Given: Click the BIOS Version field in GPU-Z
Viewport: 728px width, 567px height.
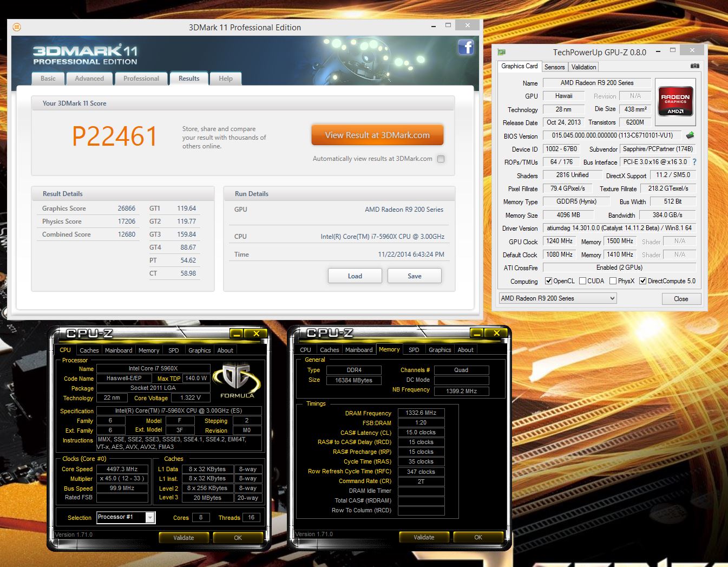Looking at the screenshot, I should 613,135.
